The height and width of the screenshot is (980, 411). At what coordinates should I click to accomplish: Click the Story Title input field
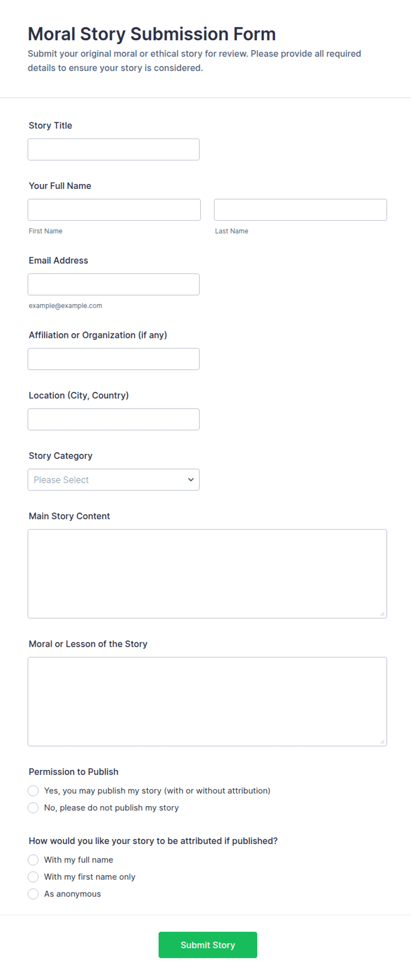[x=114, y=150]
